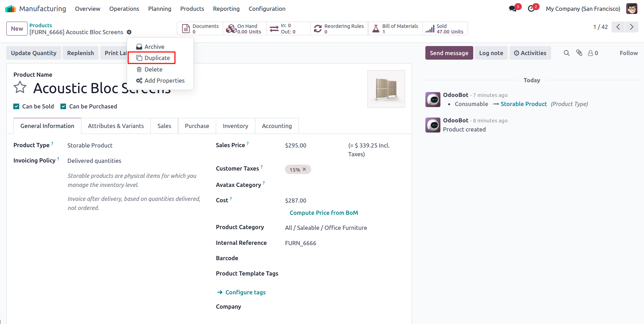The height and width of the screenshot is (324, 644).
Task: Remove the 15% customer tax tag
Action: point(304,169)
